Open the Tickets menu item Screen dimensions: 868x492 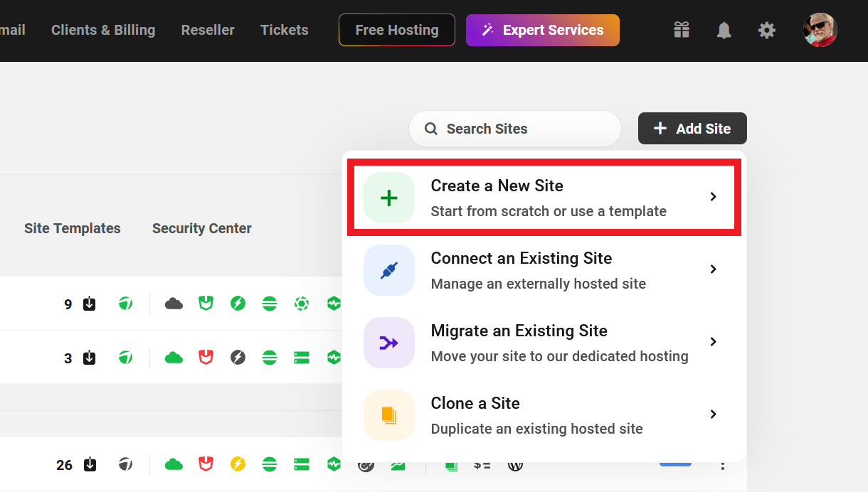285,30
